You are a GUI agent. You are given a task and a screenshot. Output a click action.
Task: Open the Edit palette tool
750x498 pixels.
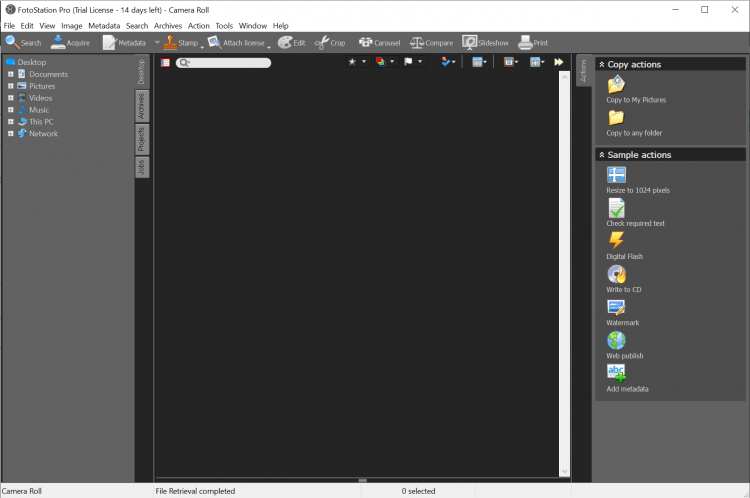pos(291,43)
